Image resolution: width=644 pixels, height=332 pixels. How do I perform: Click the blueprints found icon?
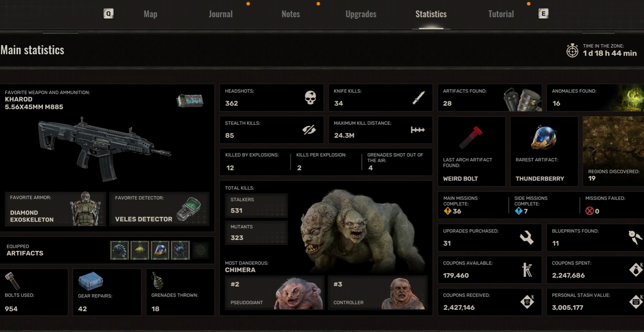tap(635, 237)
